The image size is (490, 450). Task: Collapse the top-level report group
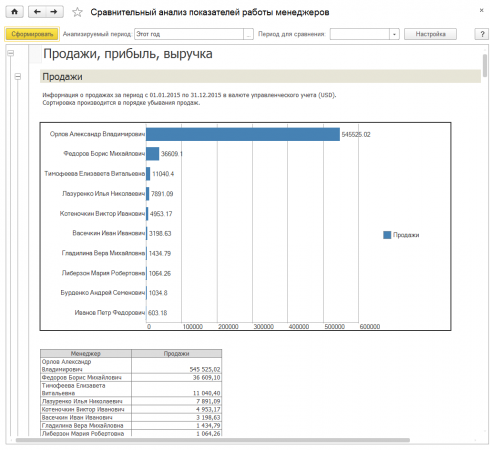click(11, 53)
